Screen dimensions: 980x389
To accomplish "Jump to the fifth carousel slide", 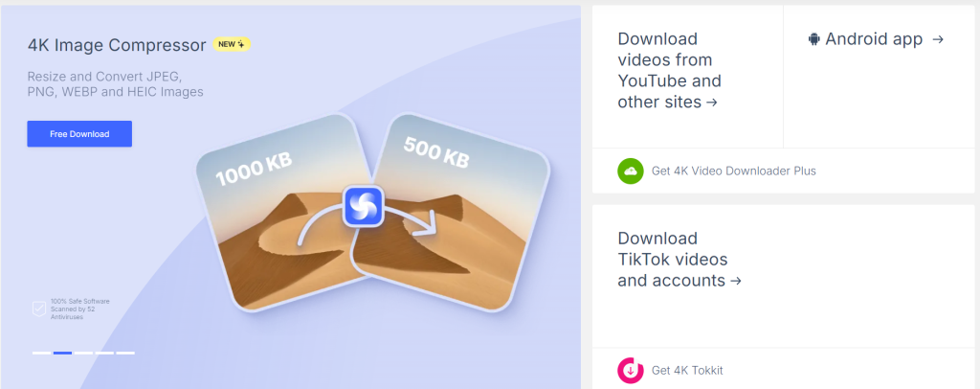I will 125,353.
